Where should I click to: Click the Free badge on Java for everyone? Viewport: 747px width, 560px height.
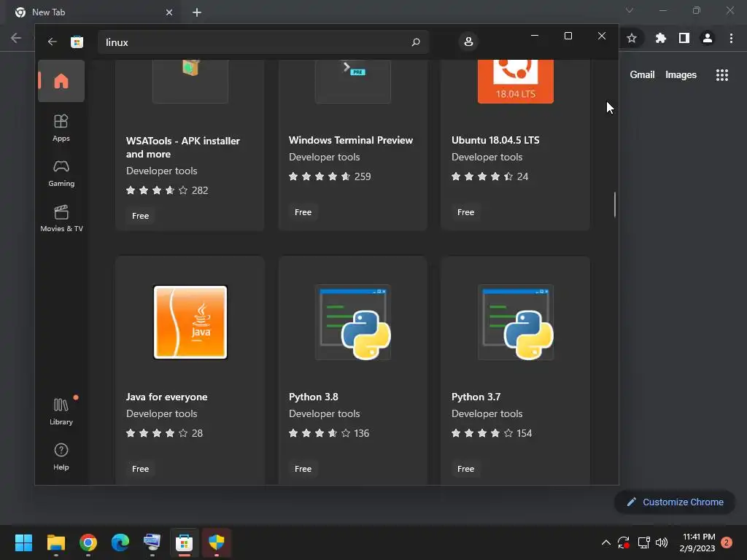[141, 469]
